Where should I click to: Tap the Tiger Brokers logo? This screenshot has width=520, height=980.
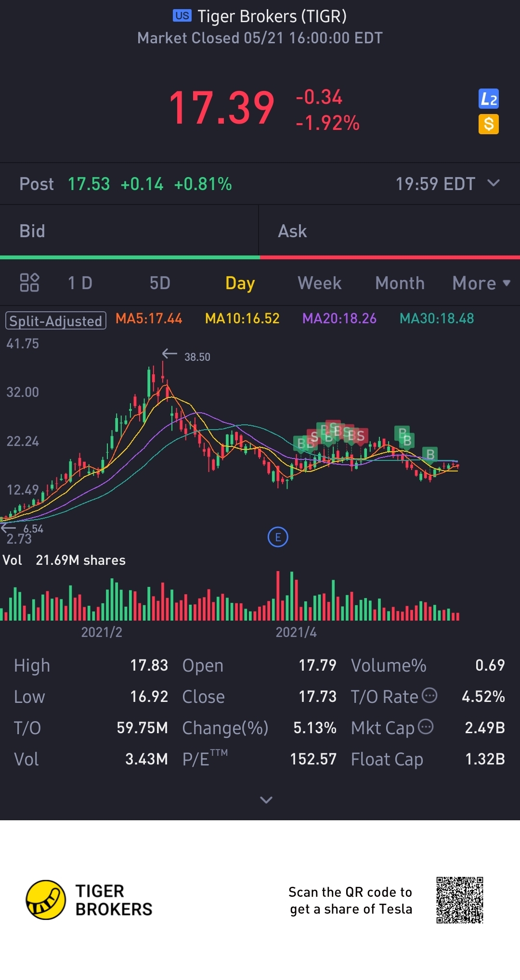(89, 900)
